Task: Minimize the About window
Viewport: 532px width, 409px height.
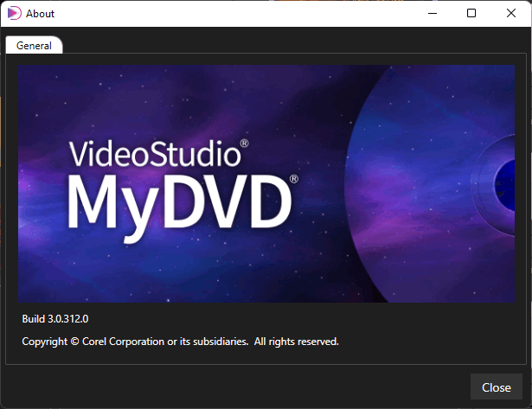Action: 433,13
